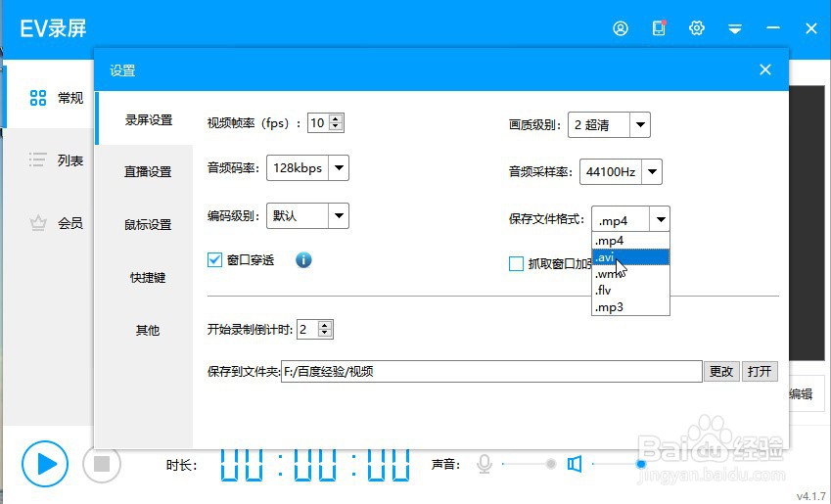Close the 设置 dialog with the X
Viewport: 831px width, 504px height.
click(764, 69)
